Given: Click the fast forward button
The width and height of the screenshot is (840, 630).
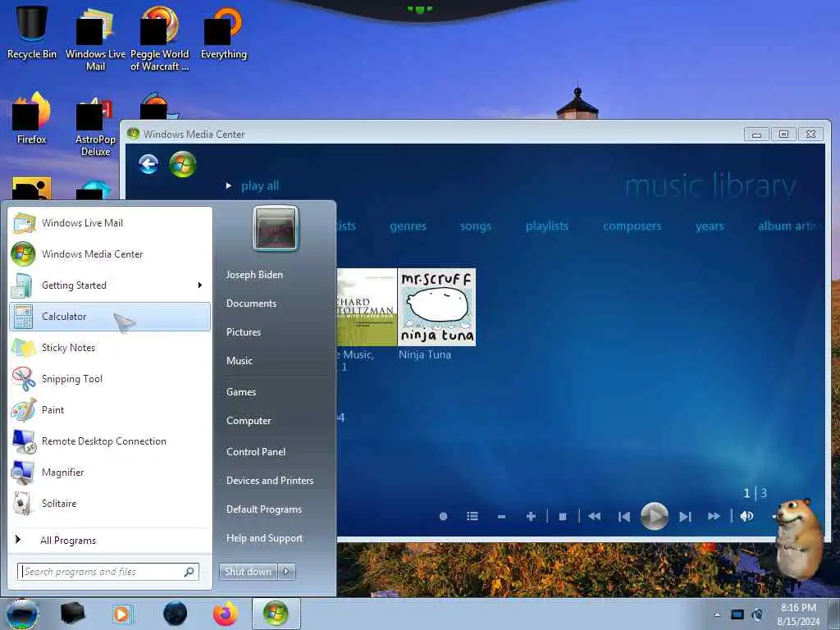Looking at the screenshot, I should click(x=714, y=517).
